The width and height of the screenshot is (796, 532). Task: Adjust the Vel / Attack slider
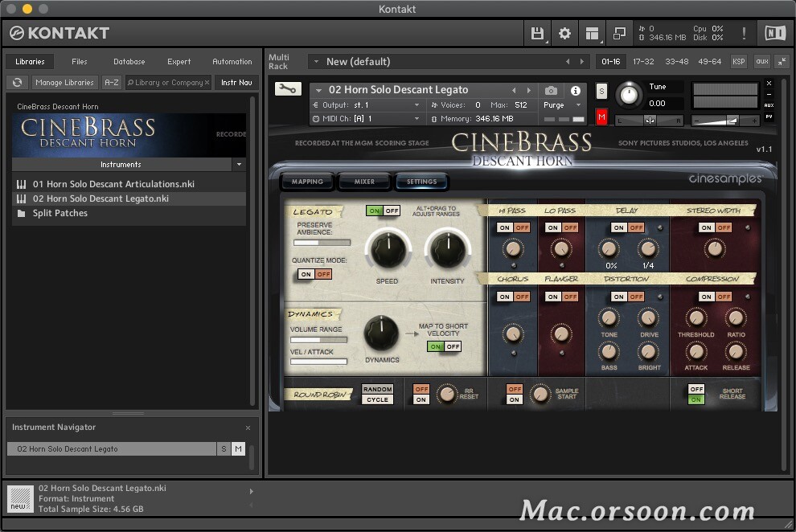tap(318, 362)
